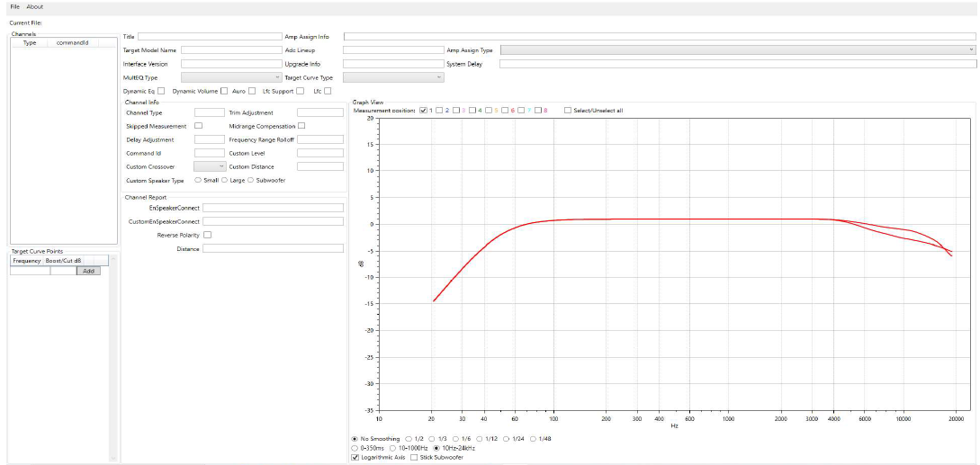Open the File menu
This screenshot has height=465, width=980.
click(15, 6)
